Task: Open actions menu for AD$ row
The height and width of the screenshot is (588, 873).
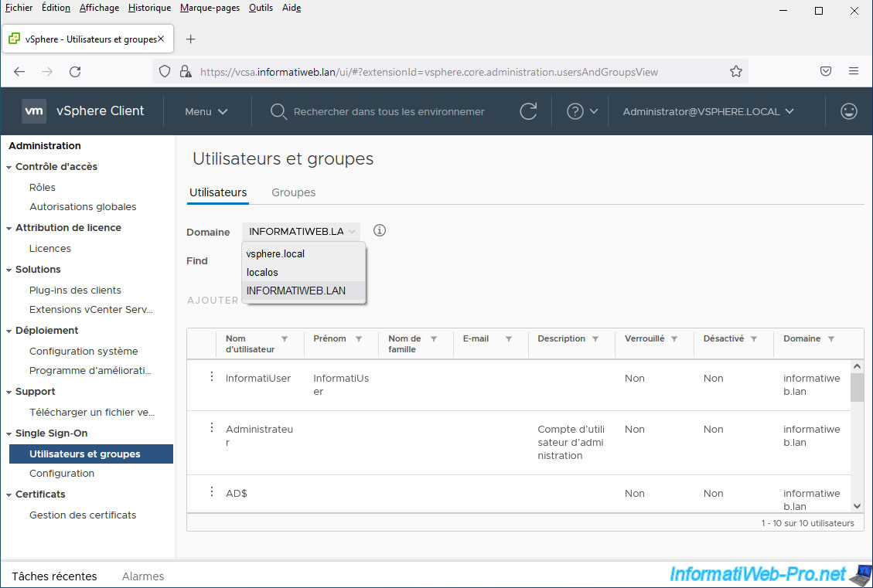Action: click(x=212, y=491)
